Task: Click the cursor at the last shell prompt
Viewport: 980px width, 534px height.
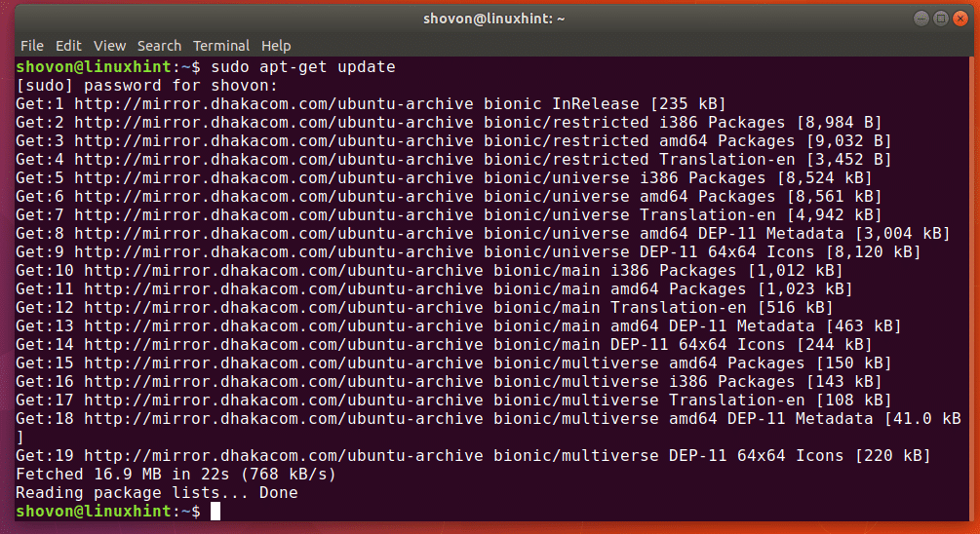Action: (215, 512)
